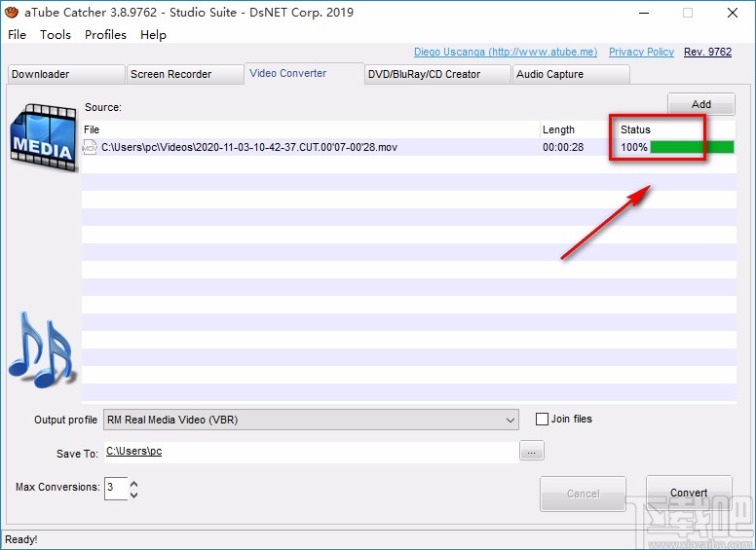Click the MEDIA film strip icon
The image size is (756, 550).
coord(42,134)
